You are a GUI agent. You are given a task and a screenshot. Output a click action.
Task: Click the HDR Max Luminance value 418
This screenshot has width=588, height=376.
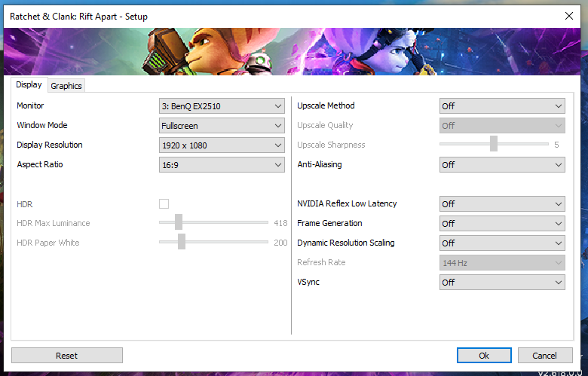click(x=280, y=223)
